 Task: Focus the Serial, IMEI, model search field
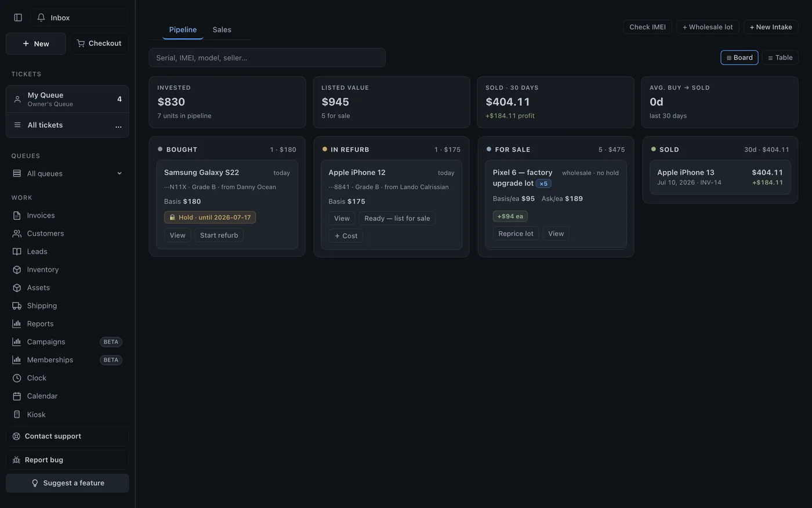(x=267, y=57)
